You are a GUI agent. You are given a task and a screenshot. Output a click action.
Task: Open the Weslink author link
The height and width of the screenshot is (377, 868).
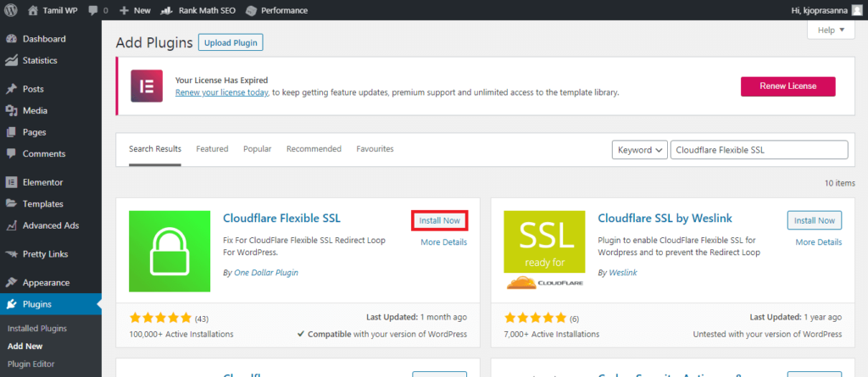(x=623, y=272)
